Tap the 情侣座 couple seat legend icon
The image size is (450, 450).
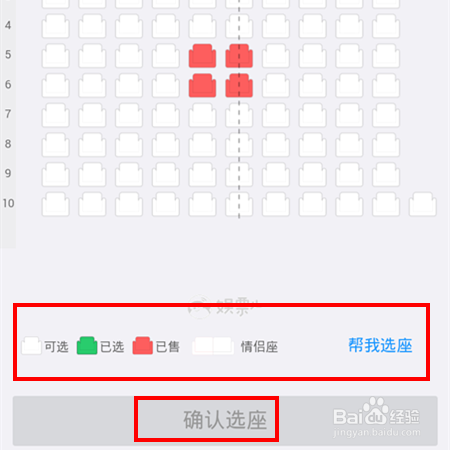(x=213, y=346)
